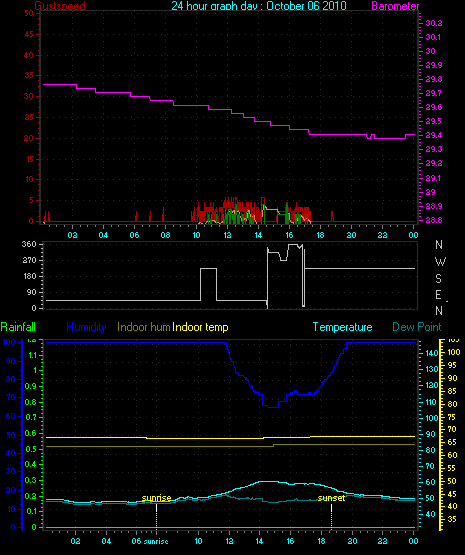Click the Rainfall legend label
465x555 pixels.
(18, 327)
